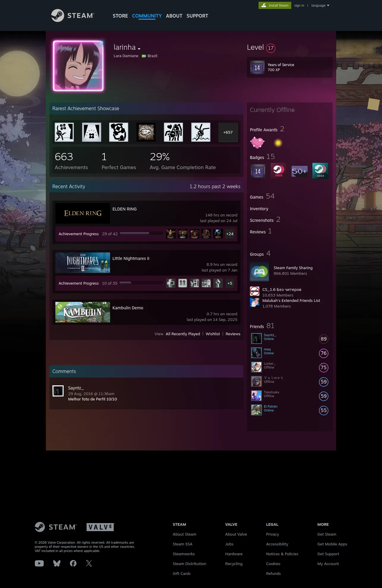Click the Steam logo in the header
Viewport: 382px width, 588px height.
coord(73,15)
